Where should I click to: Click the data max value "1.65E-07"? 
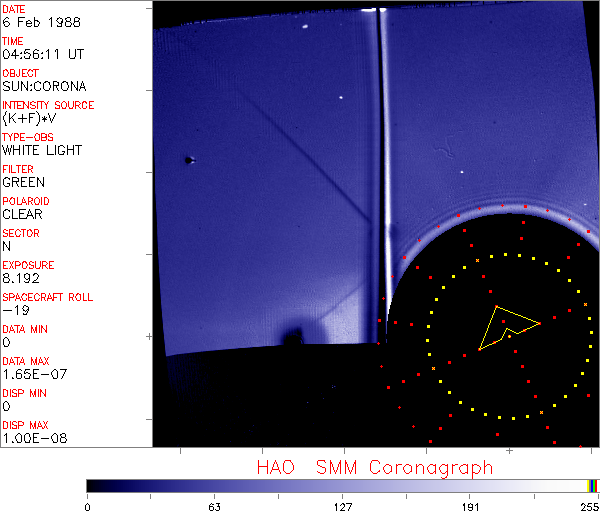(32, 374)
